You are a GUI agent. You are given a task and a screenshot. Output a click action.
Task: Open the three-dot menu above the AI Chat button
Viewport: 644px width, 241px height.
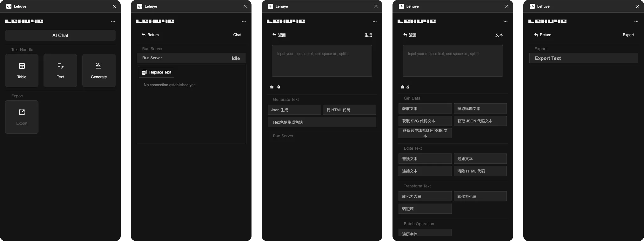coord(113,21)
